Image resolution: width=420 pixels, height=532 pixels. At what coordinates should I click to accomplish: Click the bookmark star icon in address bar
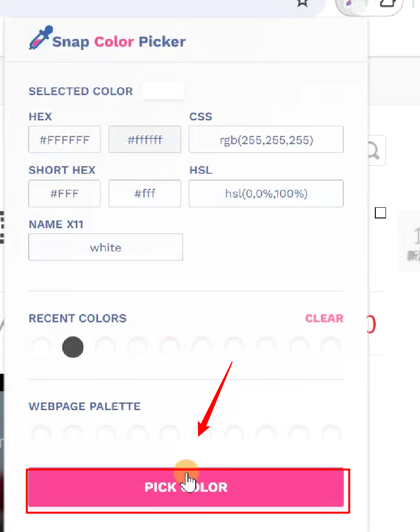[302, 3]
